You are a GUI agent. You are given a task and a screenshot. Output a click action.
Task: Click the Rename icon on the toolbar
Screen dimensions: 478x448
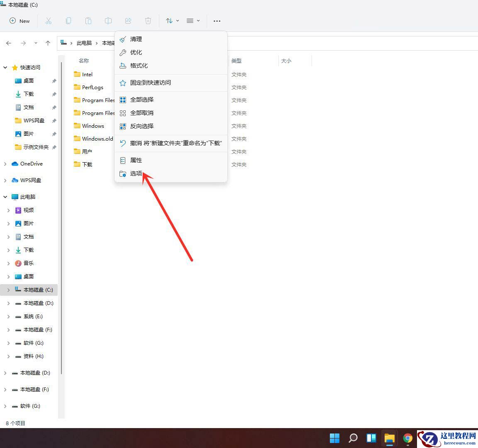click(108, 21)
